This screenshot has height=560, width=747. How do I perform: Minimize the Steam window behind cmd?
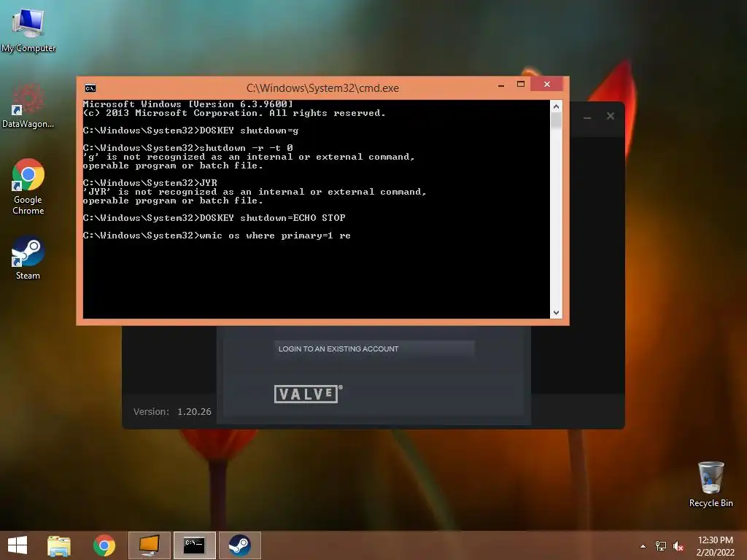[x=587, y=117]
